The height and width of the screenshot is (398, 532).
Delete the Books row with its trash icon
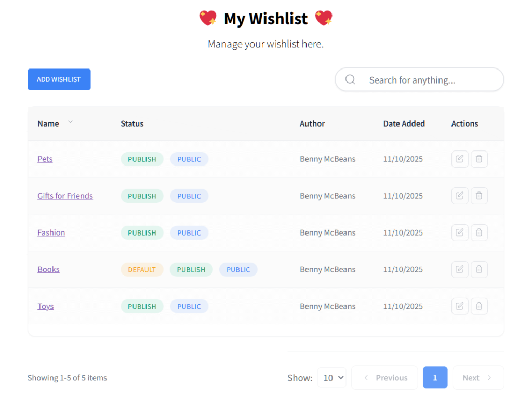[479, 269]
